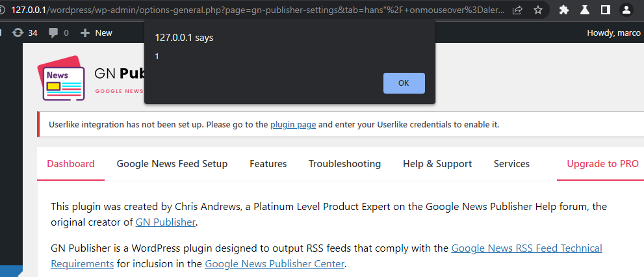The width and height of the screenshot is (644, 277).
Task: Open the Chrome profile avatar icon
Action: [626, 10]
